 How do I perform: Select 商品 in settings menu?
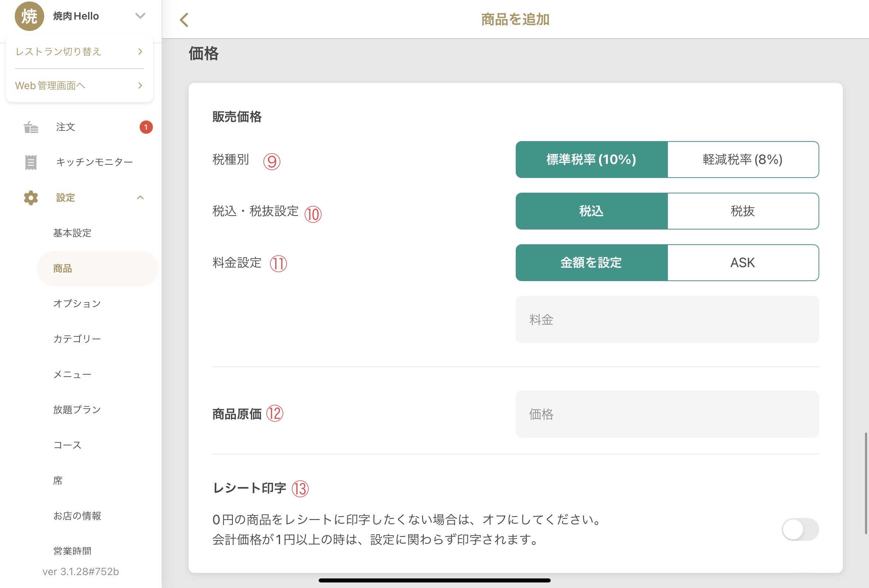[98, 269]
